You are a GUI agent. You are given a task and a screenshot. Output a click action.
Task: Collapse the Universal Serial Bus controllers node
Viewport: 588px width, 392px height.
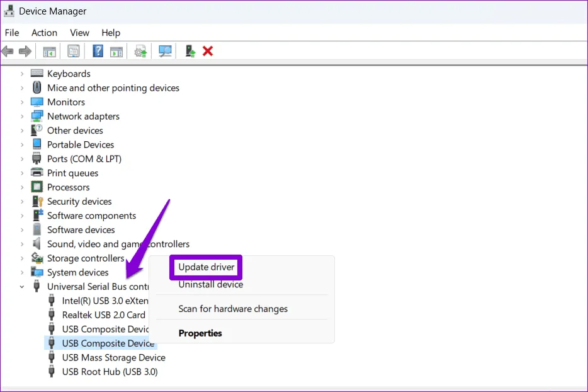tap(22, 287)
